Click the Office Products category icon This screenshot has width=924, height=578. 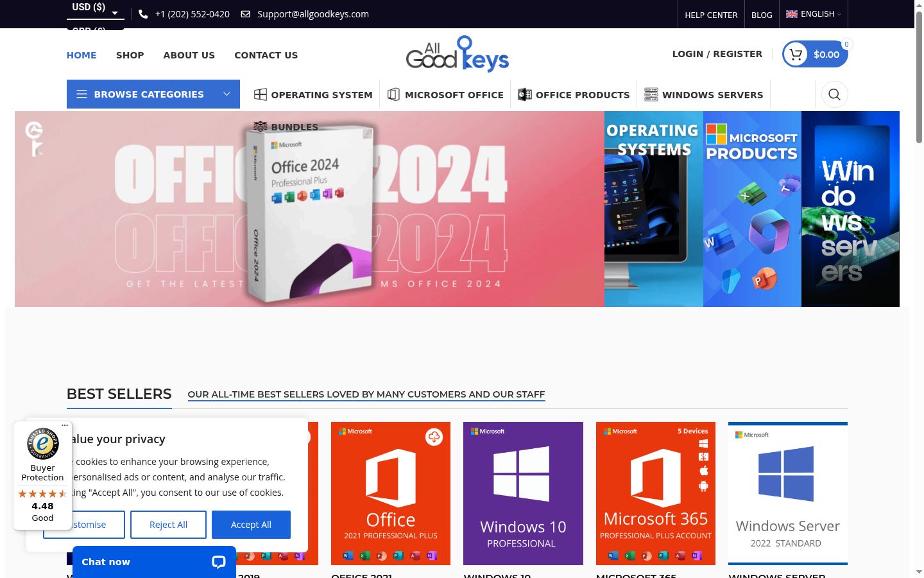[525, 94]
